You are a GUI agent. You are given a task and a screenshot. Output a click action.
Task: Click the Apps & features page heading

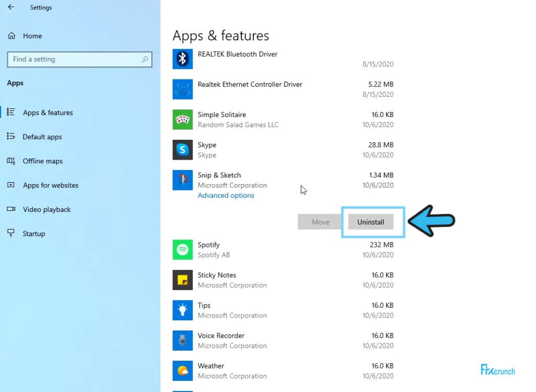tap(221, 36)
